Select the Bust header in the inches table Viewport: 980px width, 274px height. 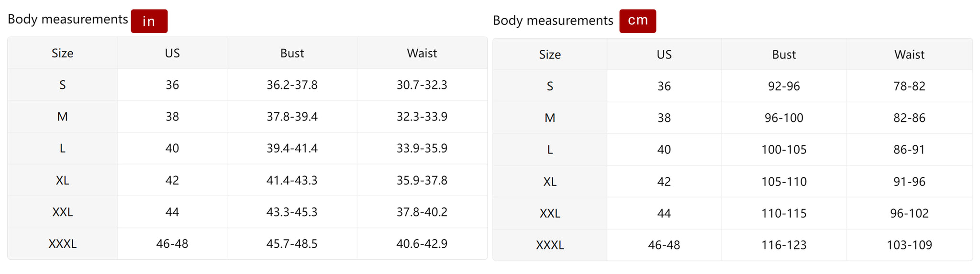(x=292, y=53)
